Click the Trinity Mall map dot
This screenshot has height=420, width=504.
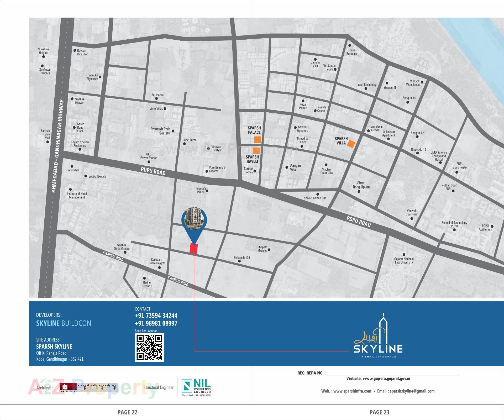pyautogui.click(x=72, y=166)
